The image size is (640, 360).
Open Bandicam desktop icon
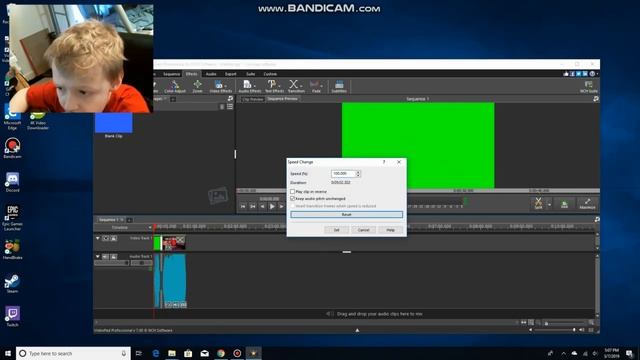[12, 148]
